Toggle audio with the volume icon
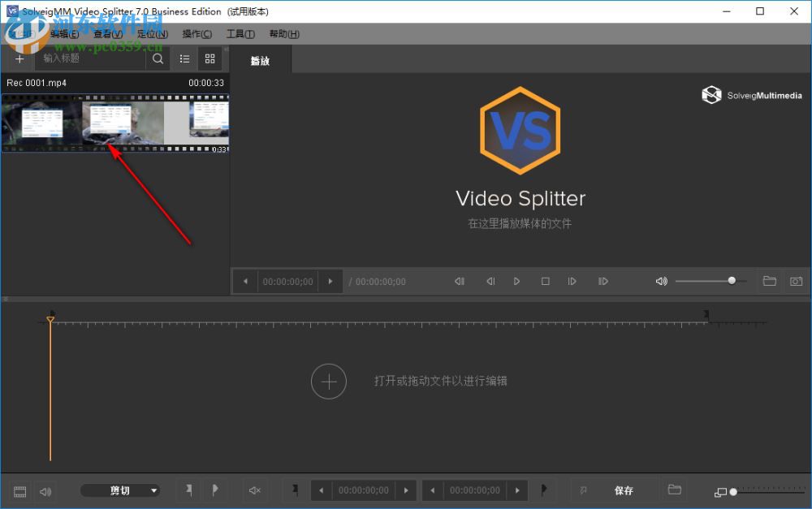 661,281
